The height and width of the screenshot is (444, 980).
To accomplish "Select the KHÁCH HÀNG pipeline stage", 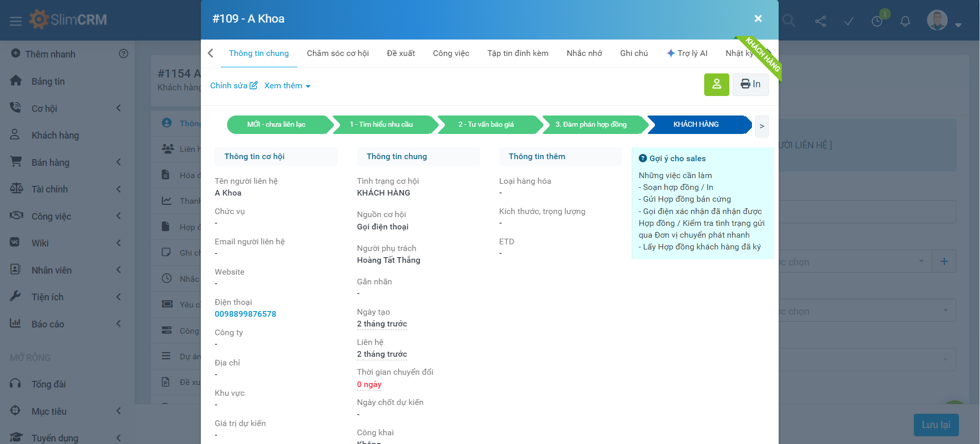I will 696,125.
